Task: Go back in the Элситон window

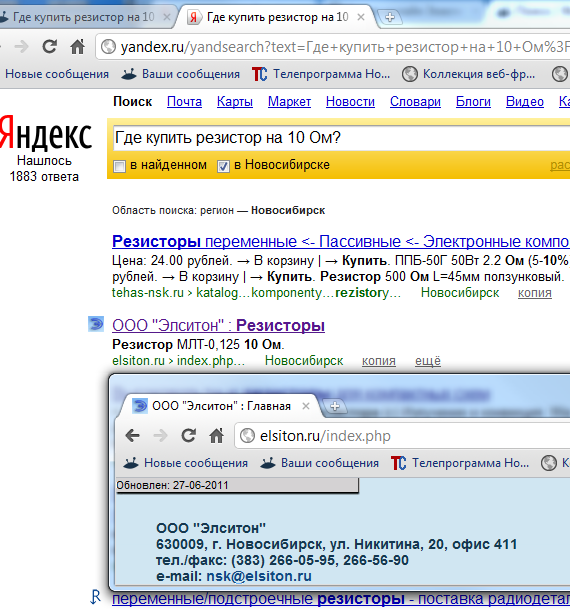Action: [x=133, y=435]
